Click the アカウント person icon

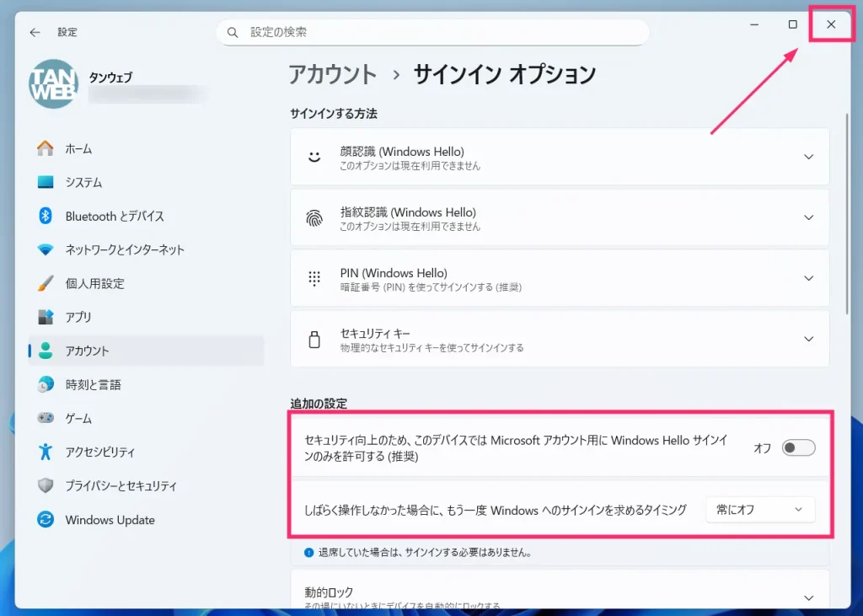pos(46,351)
